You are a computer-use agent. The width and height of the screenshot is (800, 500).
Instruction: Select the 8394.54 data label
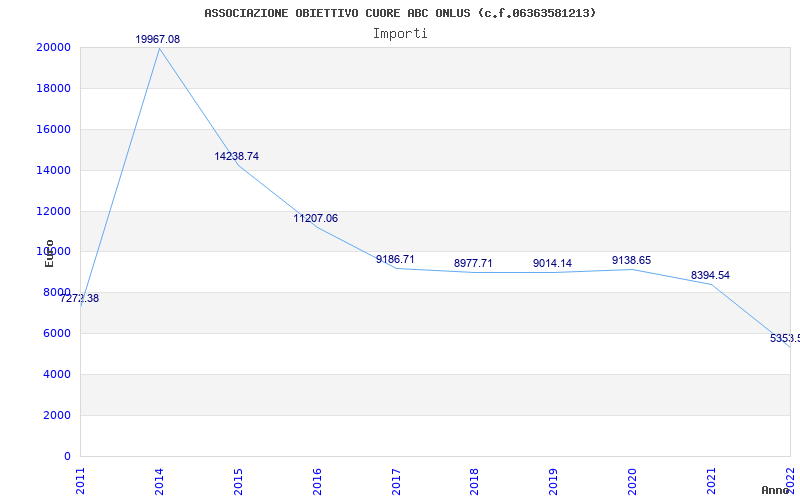coord(711,276)
